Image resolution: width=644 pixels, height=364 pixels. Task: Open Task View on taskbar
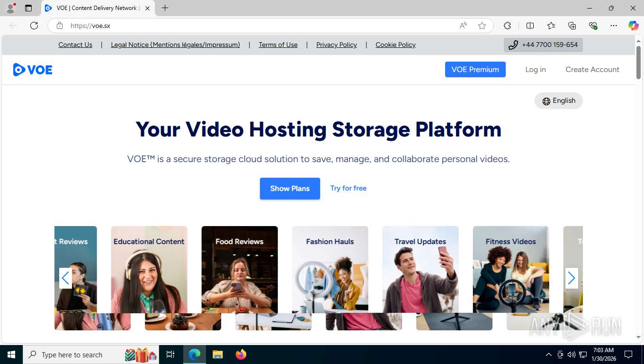click(x=170, y=355)
